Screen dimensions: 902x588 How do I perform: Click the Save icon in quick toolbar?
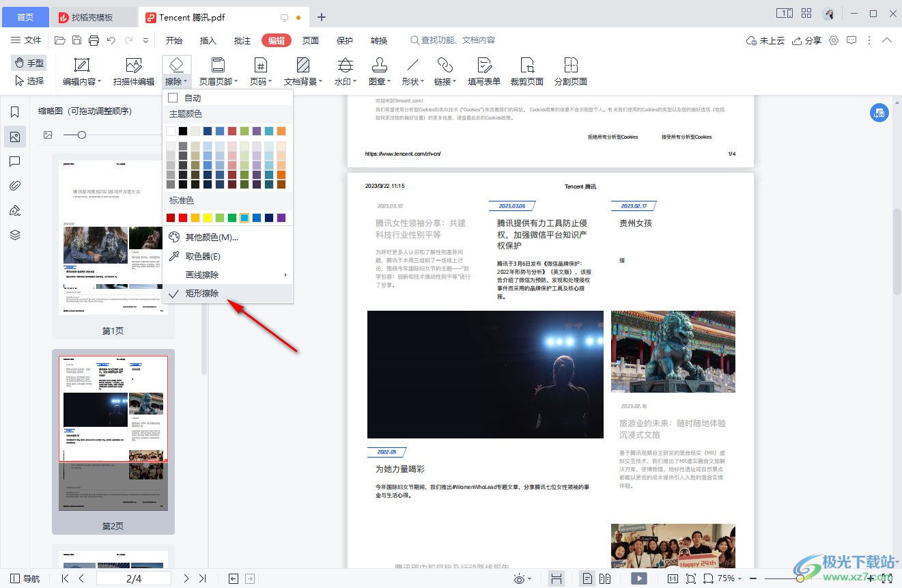tap(77, 40)
